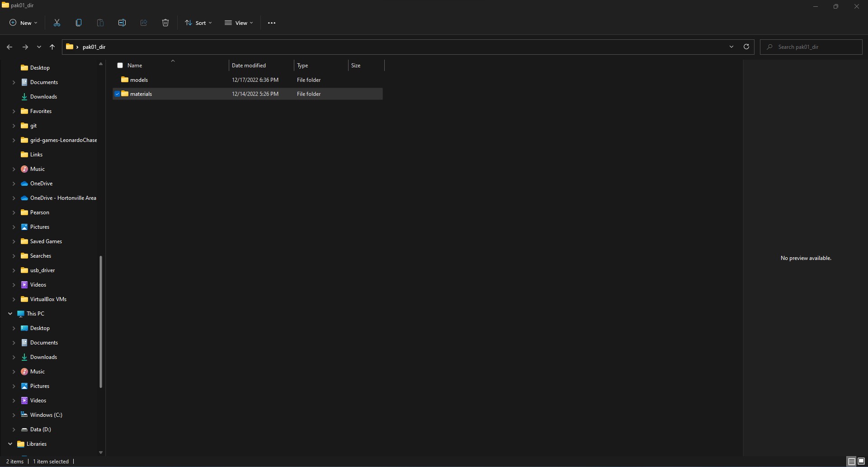Open Downloads under This PC
This screenshot has height=467, width=868.
click(x=43, y=357)
